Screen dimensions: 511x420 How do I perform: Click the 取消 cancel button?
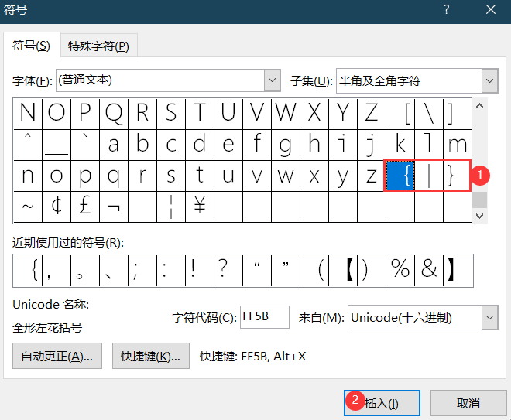468,403
